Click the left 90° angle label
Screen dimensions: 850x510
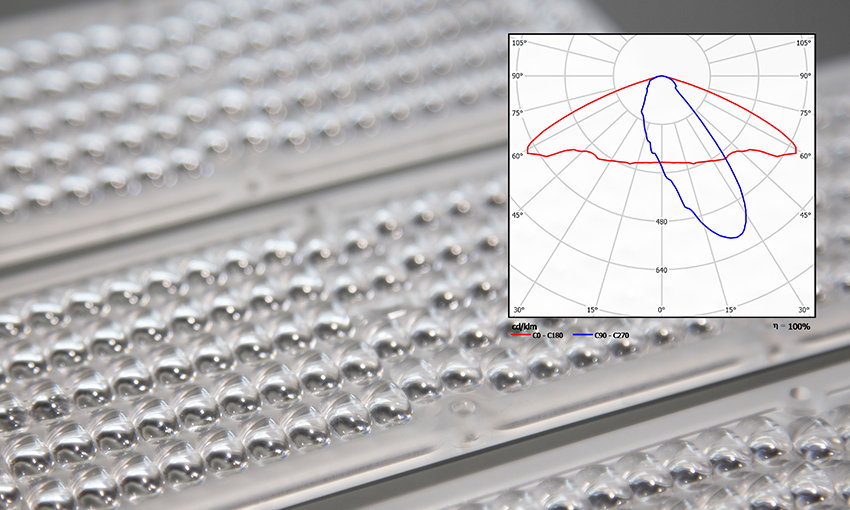[518, 76]
